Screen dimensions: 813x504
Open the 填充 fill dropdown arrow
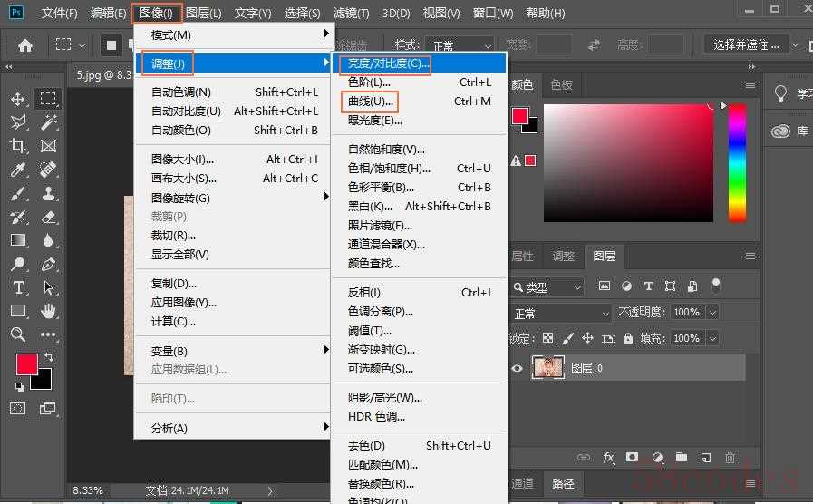713,338
